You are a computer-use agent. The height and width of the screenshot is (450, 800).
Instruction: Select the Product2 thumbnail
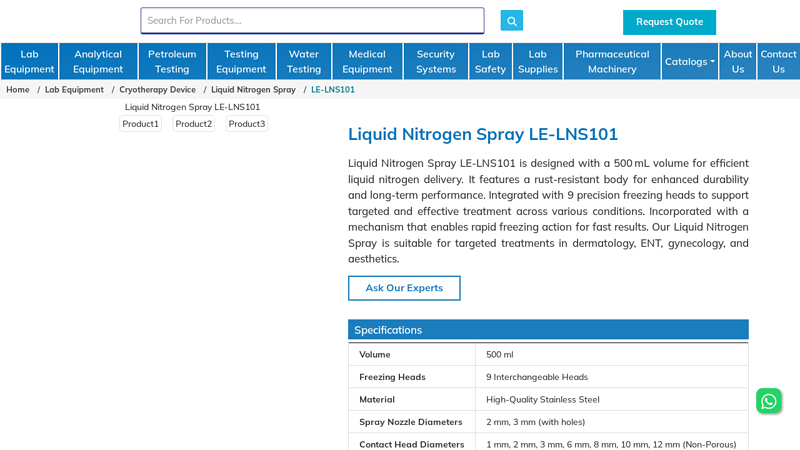[193, 123]
